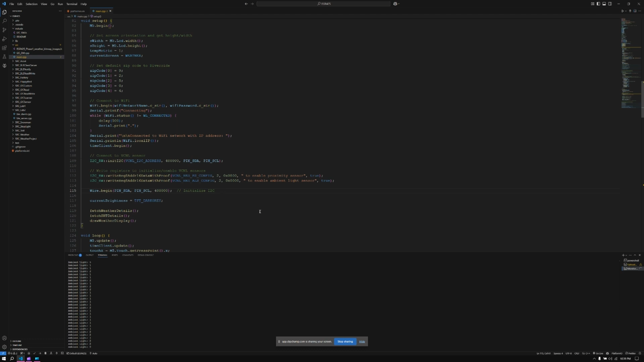Image resolution: width=644 pixels, height=362 pixels.
Task: Click PlatformIO Build checkmark in status bar
Action: point(34,353)
